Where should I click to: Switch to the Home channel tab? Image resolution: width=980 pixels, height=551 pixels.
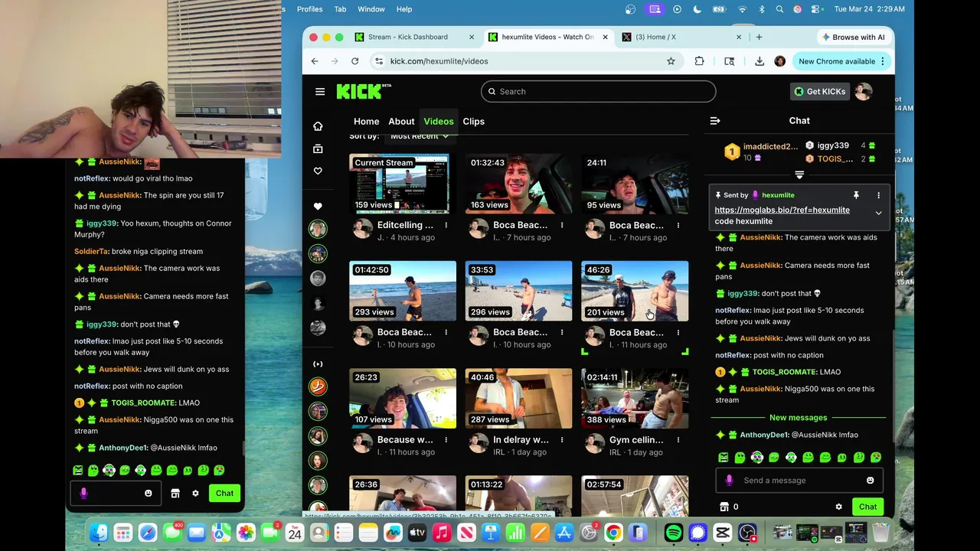366,122
